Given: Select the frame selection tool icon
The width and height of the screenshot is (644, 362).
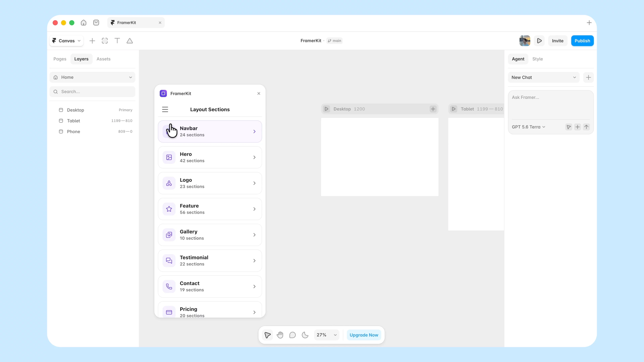Looking at the screenshot, I should click(x=105, y=41).
